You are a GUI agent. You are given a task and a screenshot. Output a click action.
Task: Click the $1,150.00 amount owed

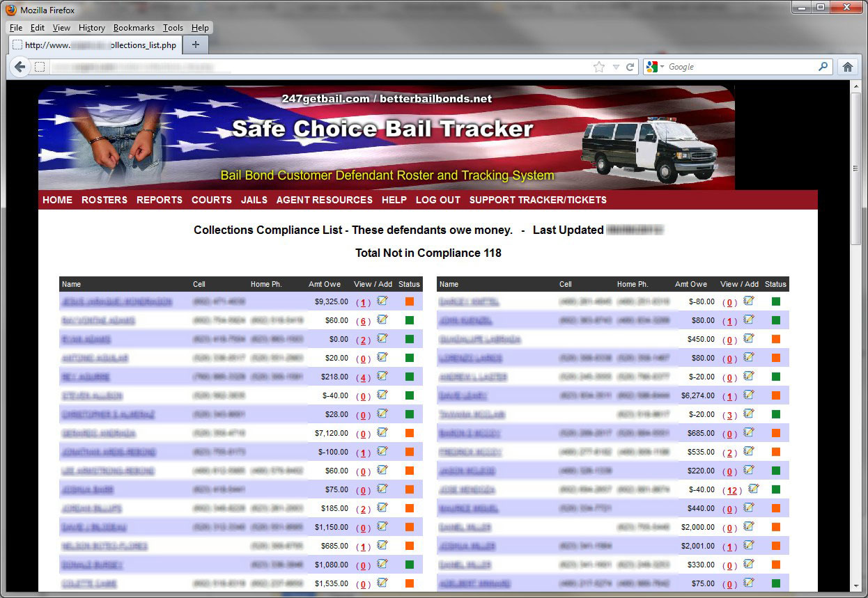tap(331, 527)
